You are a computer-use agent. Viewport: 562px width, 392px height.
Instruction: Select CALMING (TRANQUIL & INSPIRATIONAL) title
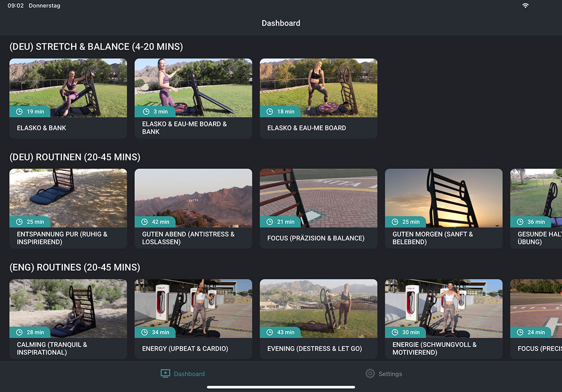pos(52,348)
